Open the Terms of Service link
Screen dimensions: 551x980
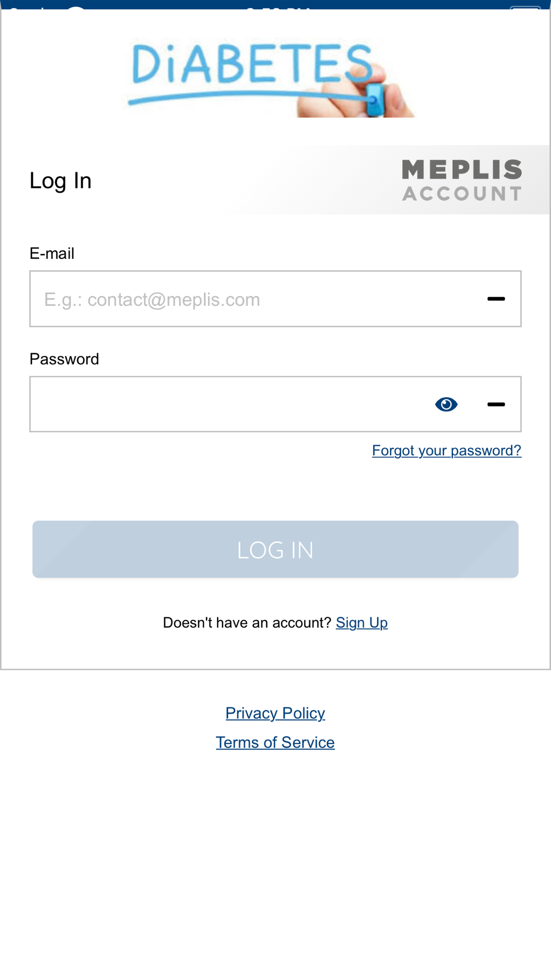coord(275,742)
